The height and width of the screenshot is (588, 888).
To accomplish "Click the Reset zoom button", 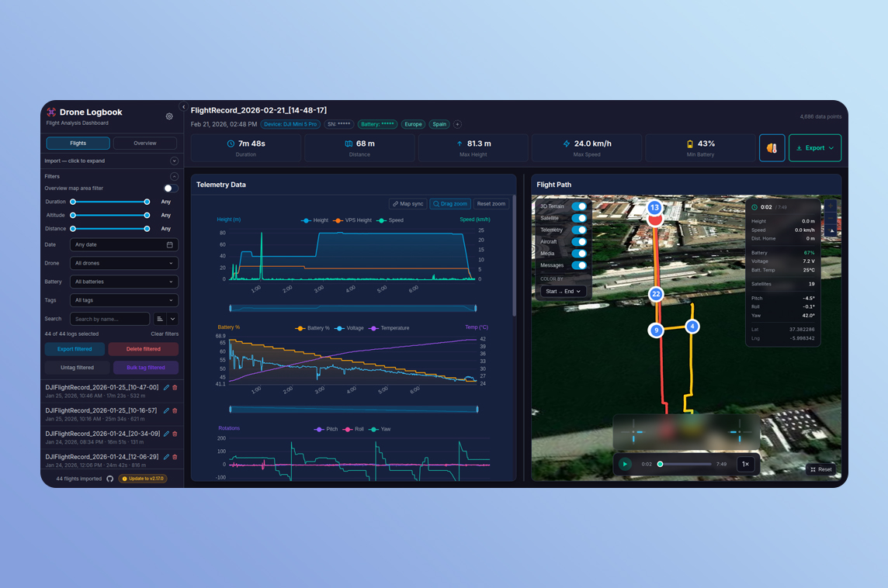I will [491, 204].
